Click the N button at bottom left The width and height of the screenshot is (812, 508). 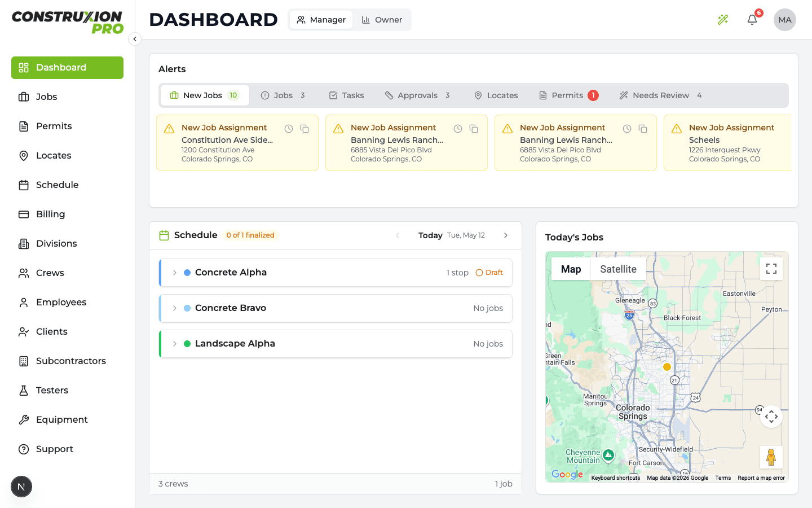click(x=21, y=487)
